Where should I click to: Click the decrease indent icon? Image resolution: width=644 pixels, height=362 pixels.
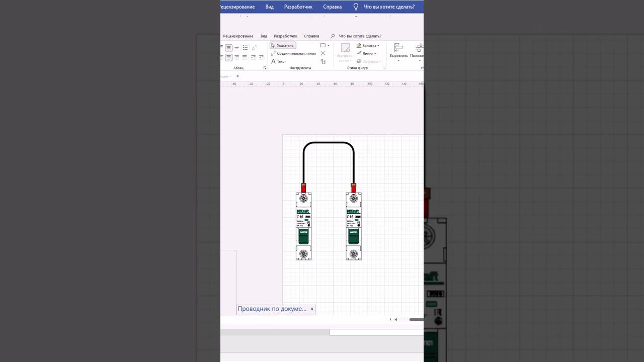[253, 57]
